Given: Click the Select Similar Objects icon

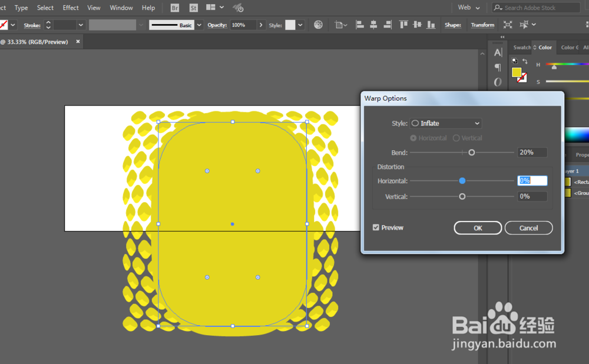Looking at the screenshot, I should tap(524, 25).
